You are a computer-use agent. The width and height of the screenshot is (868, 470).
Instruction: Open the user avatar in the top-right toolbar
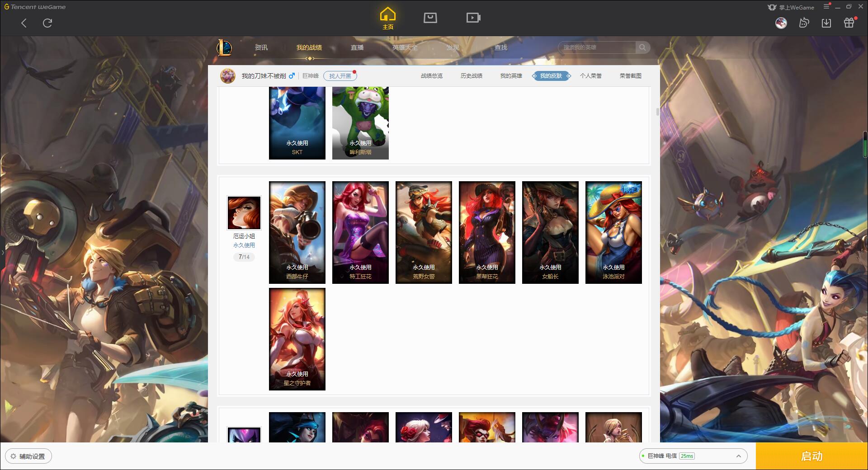[x=781, y=23]
